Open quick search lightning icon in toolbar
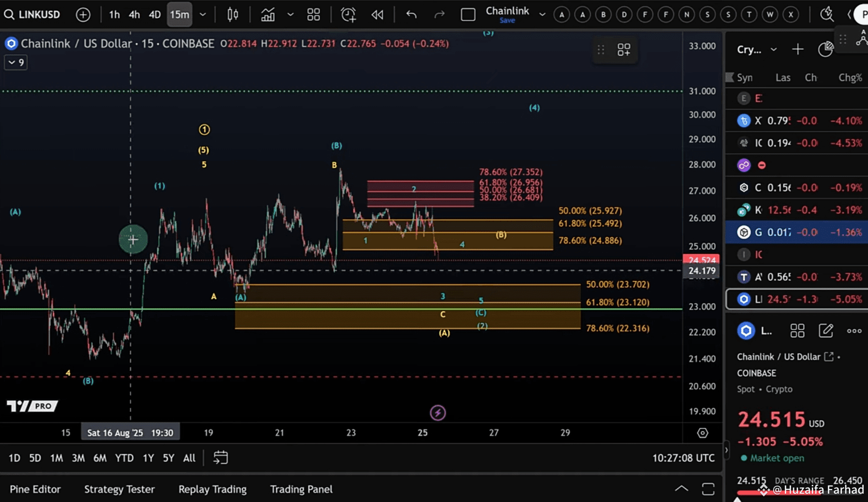The height and width of the screenshot is (502, 868). [x=827, y=14]
